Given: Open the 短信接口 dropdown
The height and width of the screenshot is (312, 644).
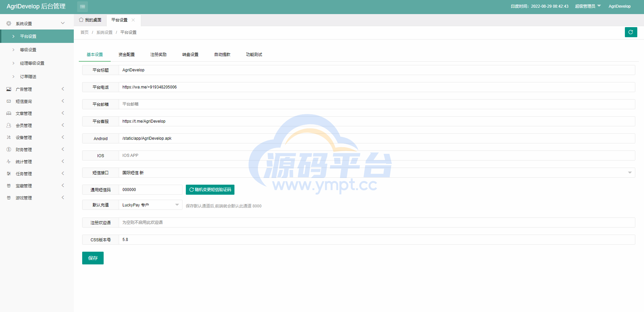Looking at the screenshot, I should coord(377,173).
